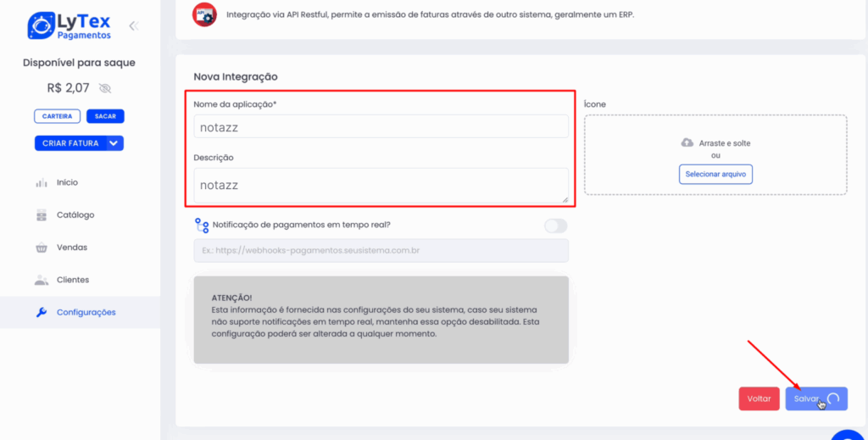Viewport: 868px width, 440px height.
Task: Open the Carteira wallet
Action: pyautogui.click(x=58, y=116)
